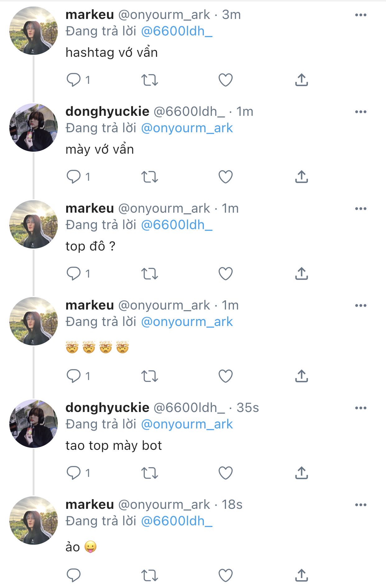The width and height of the screenshot is (386, 588).
Task: Open the @6600ldh_ mention in first tweet
Action: [177, 31]
